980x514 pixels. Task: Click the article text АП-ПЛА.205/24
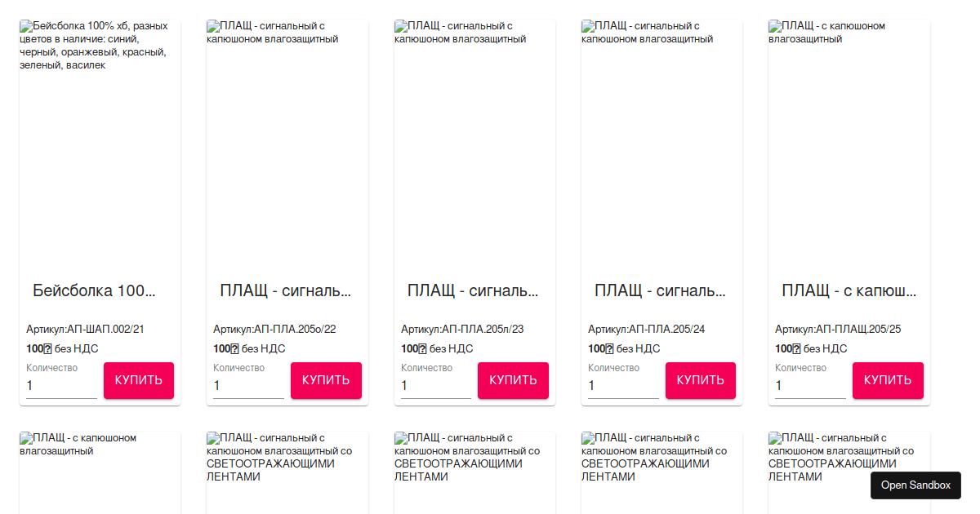(647, 329)
